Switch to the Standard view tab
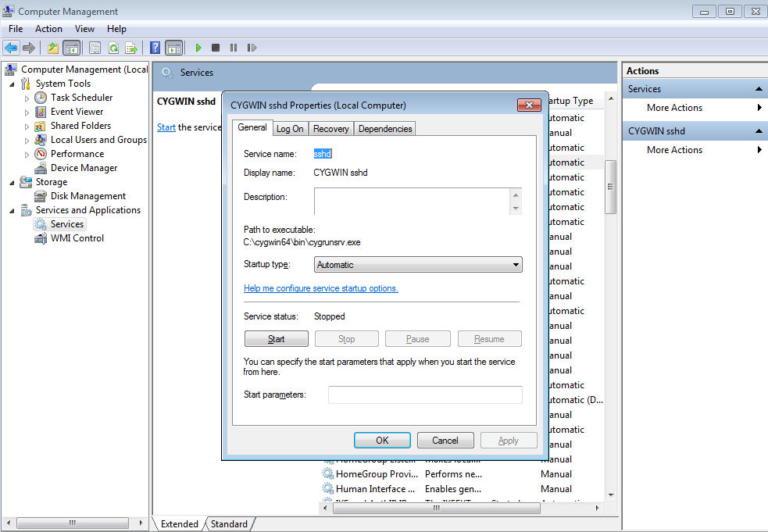 coord(228,524)
